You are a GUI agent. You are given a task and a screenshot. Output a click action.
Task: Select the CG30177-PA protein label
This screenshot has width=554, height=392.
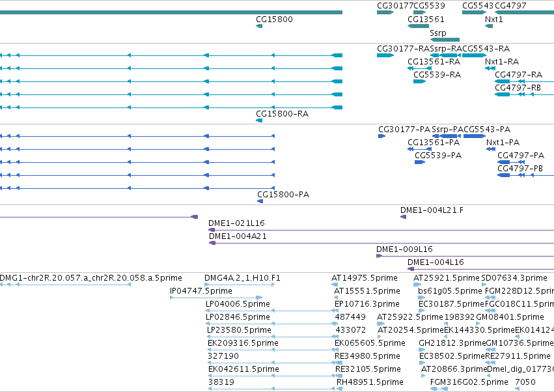404,130
